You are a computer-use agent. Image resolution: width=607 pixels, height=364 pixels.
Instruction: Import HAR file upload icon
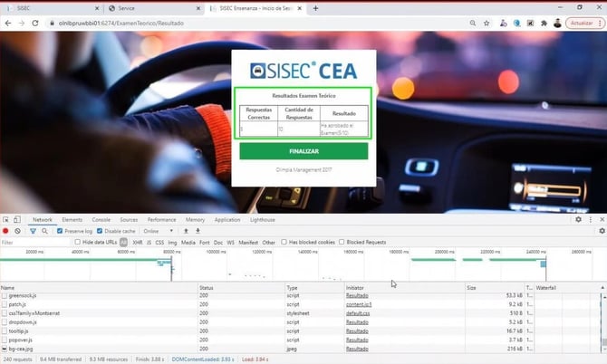[x=186, y=231]
